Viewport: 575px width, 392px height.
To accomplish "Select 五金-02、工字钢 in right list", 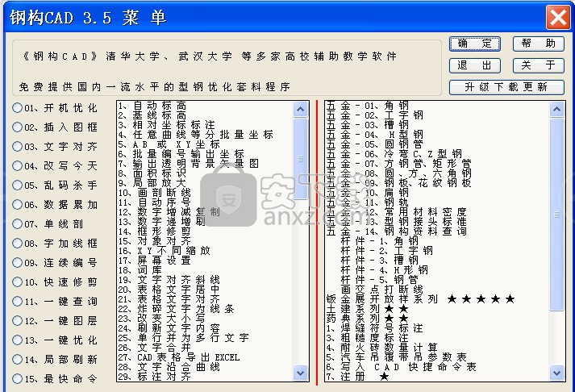I will (374, 115).
